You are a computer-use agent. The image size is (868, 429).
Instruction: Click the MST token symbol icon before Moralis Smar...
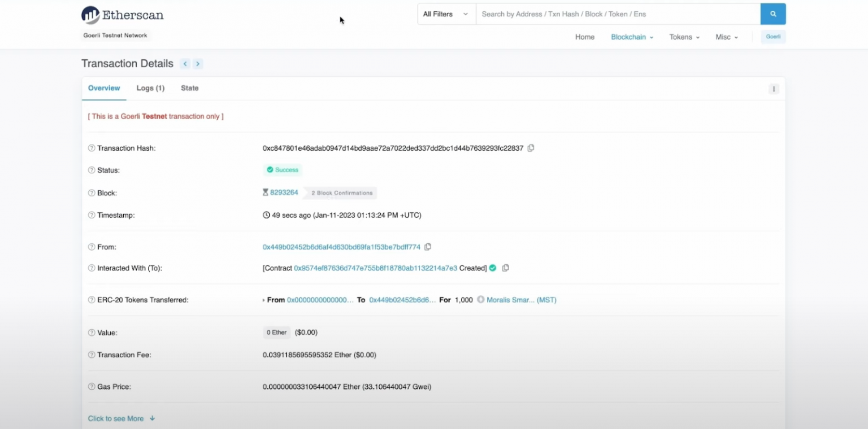(x=482, y=300)
